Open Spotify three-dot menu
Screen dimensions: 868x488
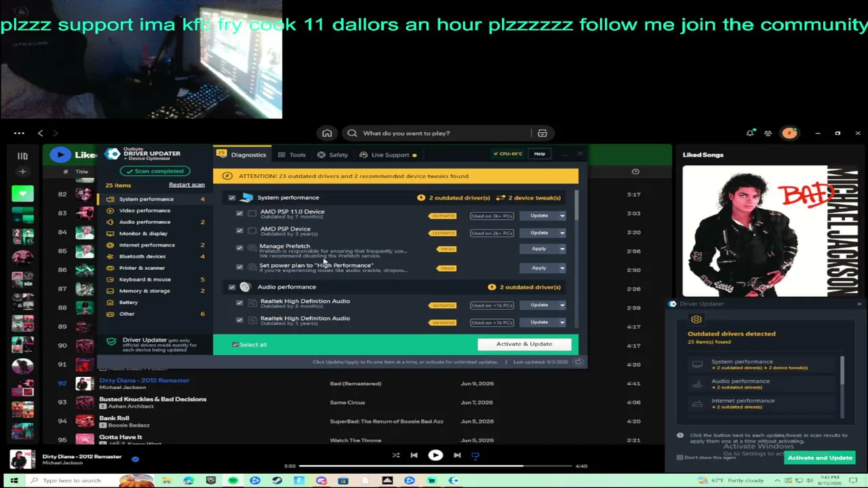click(x=19, y=134)
